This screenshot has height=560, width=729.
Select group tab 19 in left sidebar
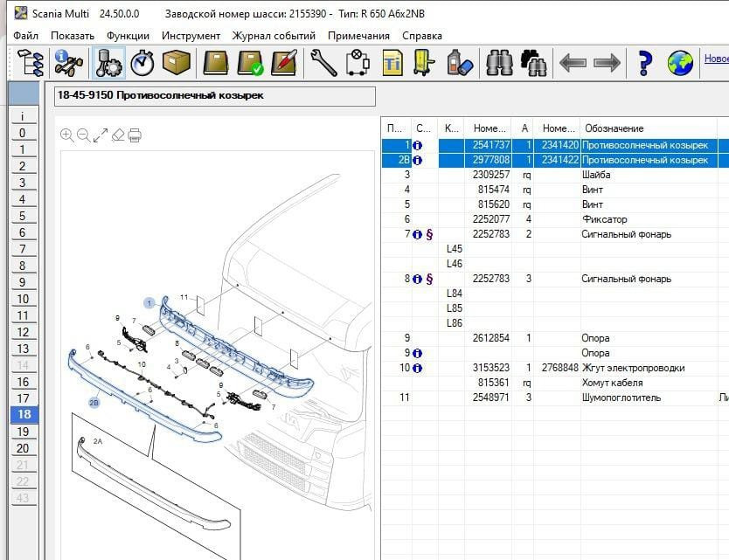tap(23, 432)
